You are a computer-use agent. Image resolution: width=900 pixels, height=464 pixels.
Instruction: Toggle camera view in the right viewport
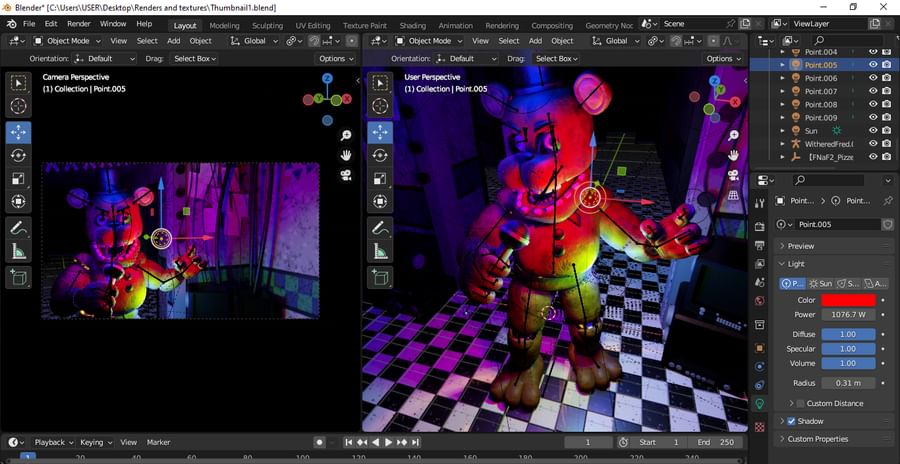(734, 175)
